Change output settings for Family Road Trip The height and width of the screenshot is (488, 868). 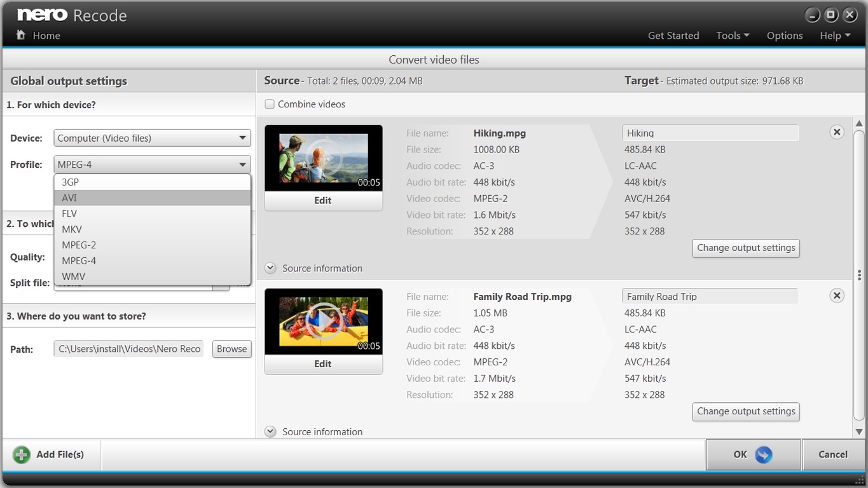pyautogui.click(x=746, y=411)
